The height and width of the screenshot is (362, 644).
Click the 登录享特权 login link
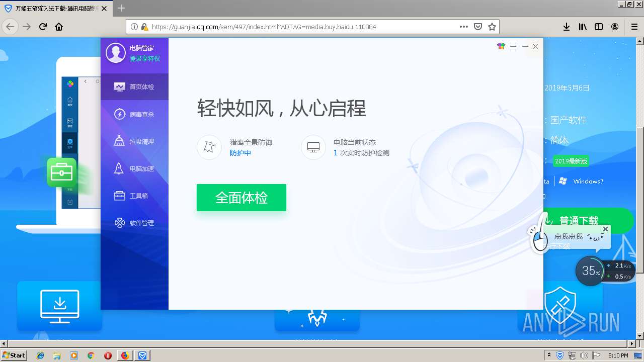coord(144,59)
